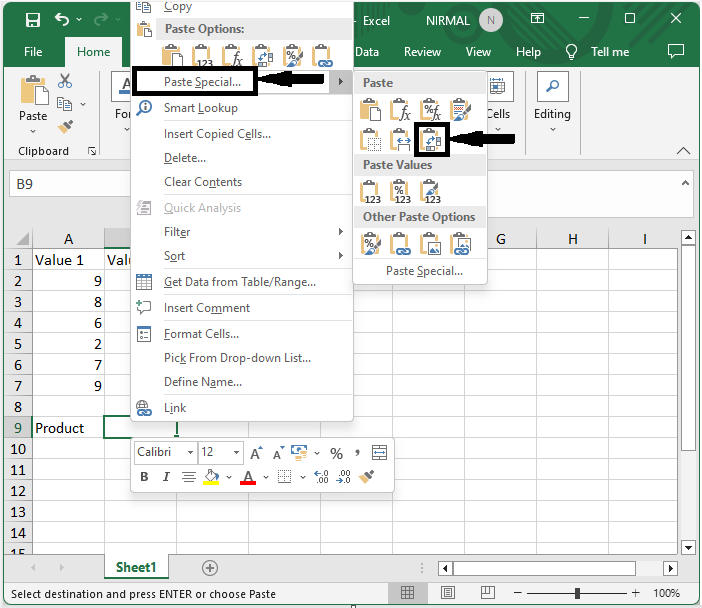Click Increase Font Size in mini toolbar
The image size is (702, 608).
click(256, 453)
